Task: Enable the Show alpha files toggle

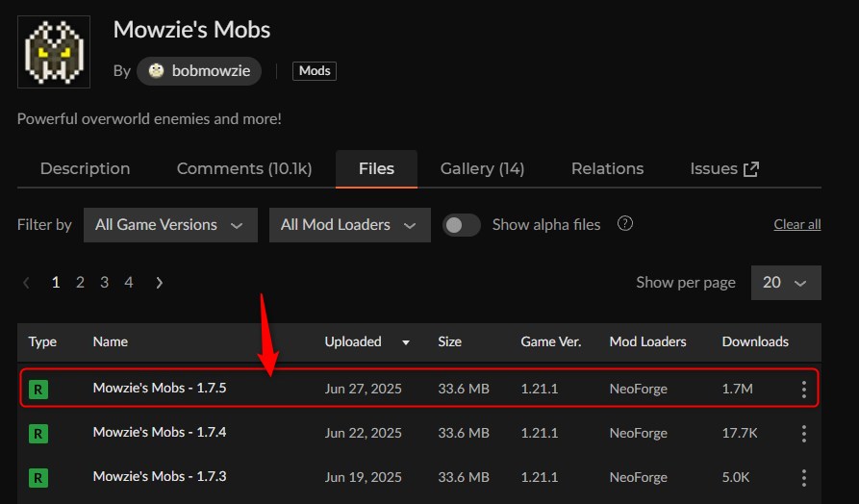Action: click(462, 225)
